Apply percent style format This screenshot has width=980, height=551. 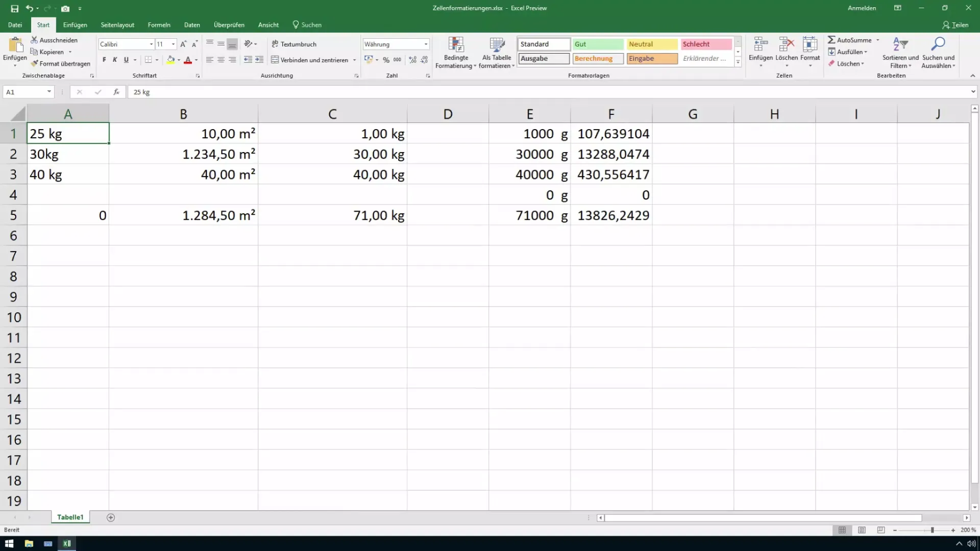tap(386, 60)
